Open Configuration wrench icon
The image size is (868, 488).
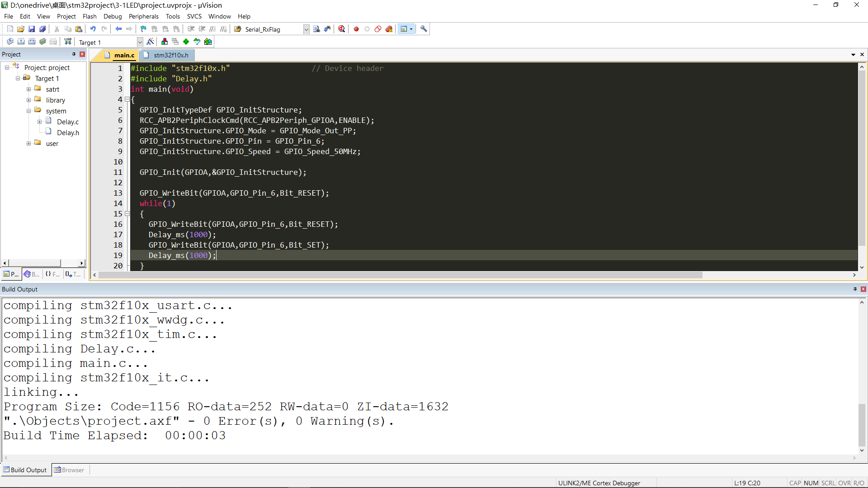pos(424,29)
